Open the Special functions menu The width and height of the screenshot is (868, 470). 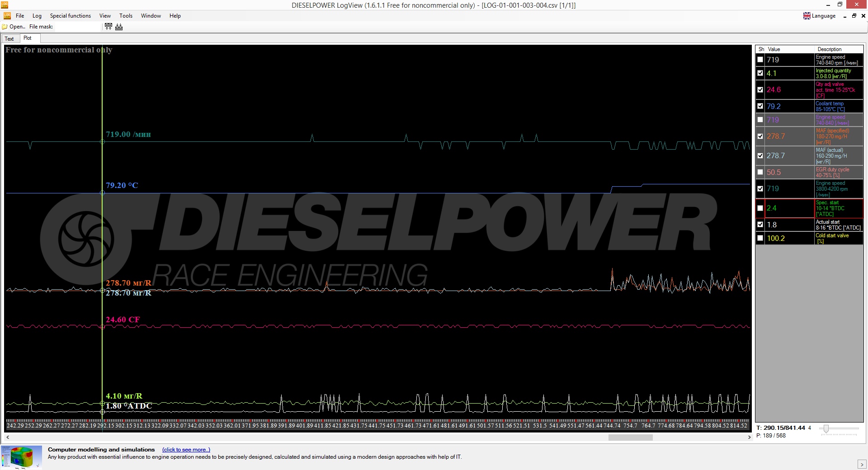pyautogui.click(x=71, y=16)
